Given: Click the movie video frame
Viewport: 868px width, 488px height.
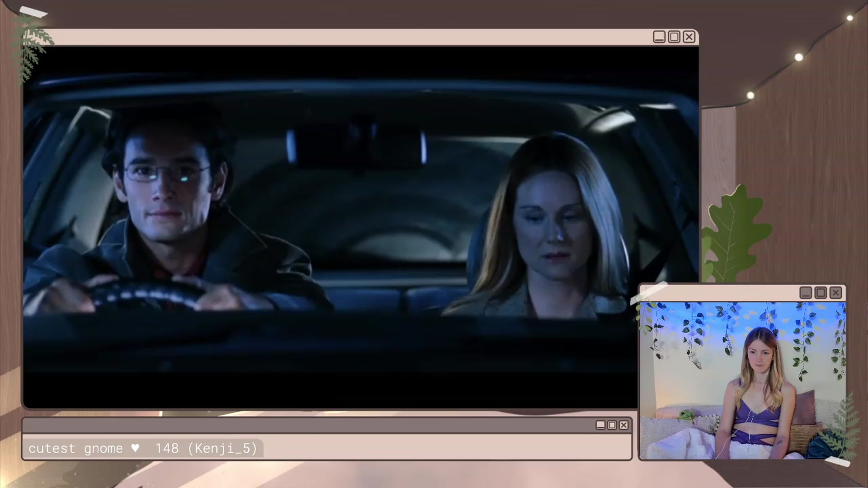Looking at the screenshot, I should [361, 227].
